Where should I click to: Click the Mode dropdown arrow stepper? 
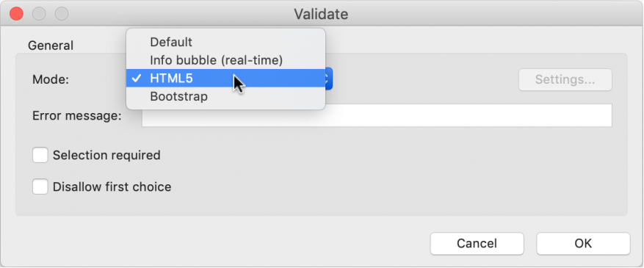(328, 79)
